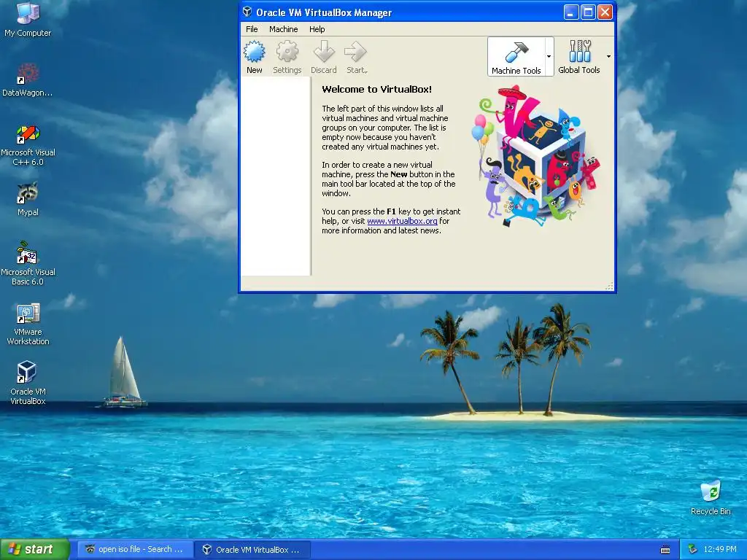Select the DataWagon desktop shortcut

(28, 79)
